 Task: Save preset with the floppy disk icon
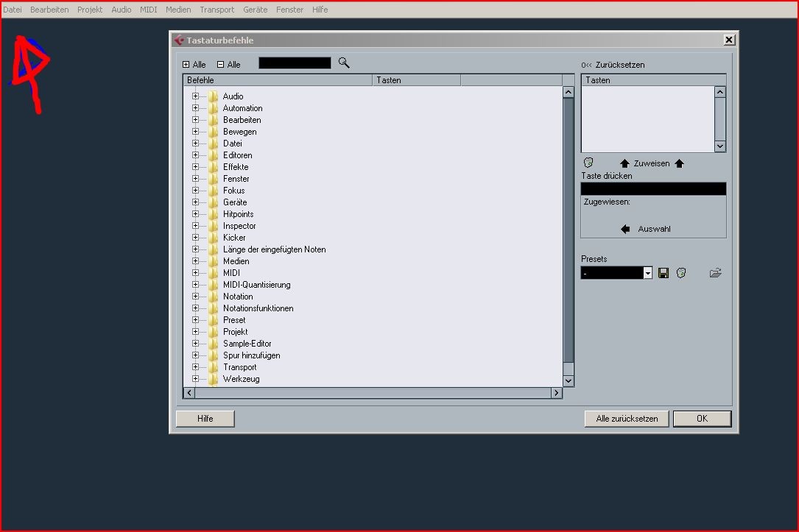[663, 274]
